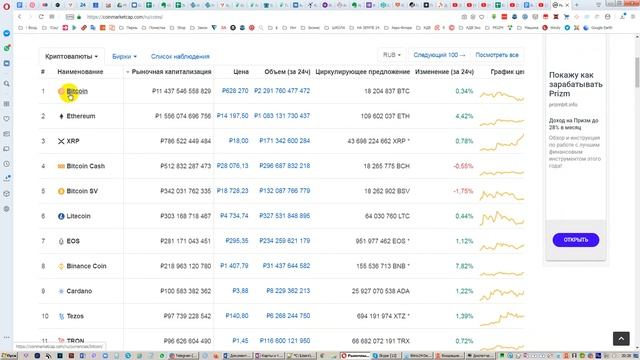Open the Bitcoin Cash coin link
The image size is (640, 360).
pos(86,166)
